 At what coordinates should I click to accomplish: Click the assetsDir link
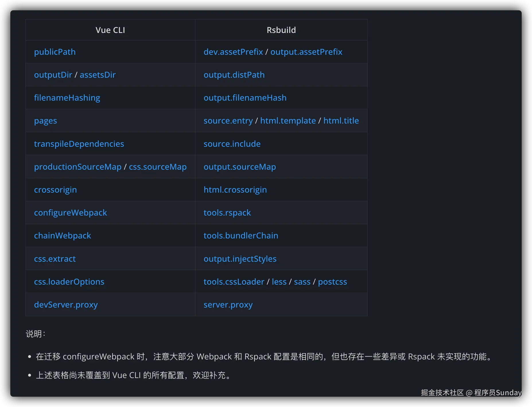pyautogui.click(x=98, y=75)
